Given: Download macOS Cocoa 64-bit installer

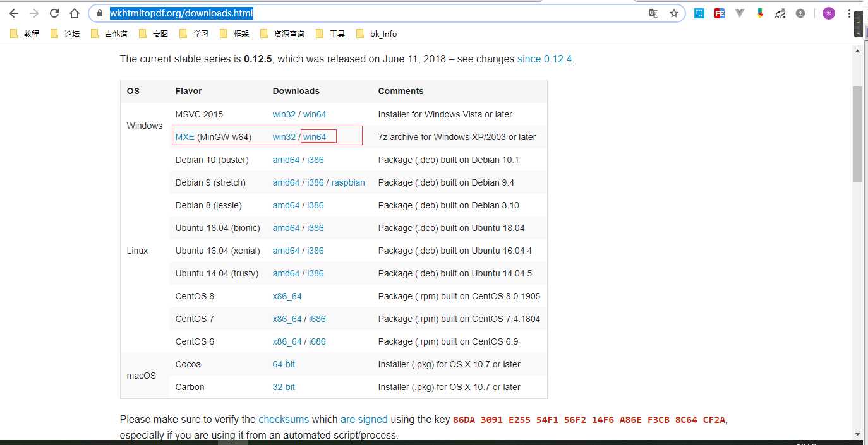Looking at the screenshot, I should tap(284, 364).
